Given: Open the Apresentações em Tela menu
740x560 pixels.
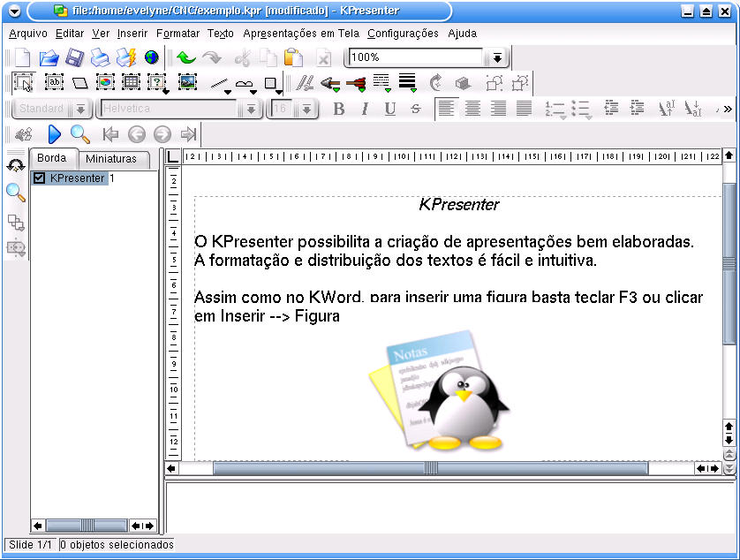Looking at the screenshot, I should tap(301, 34).
